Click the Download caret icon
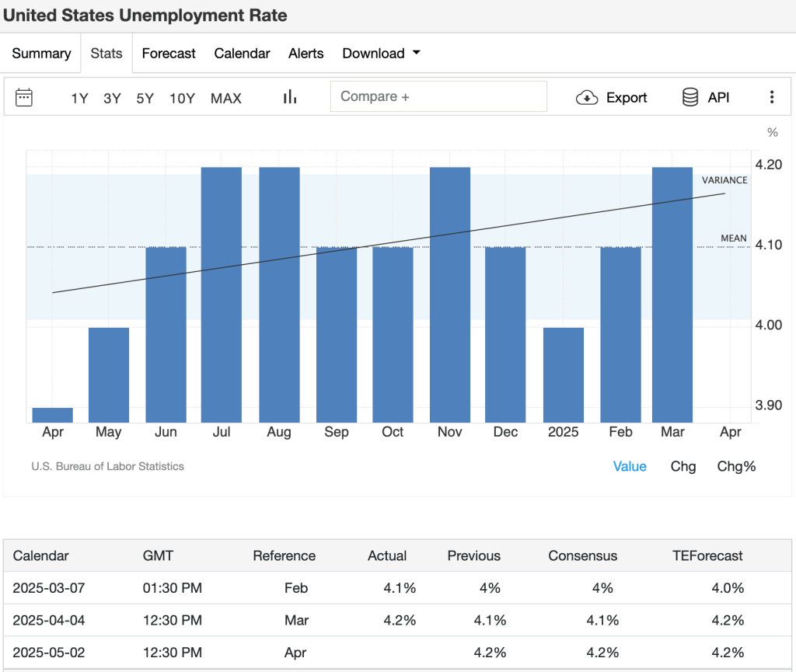Image resolution: width=796 pixels, height=672 pixels. [x=417, y=54]
